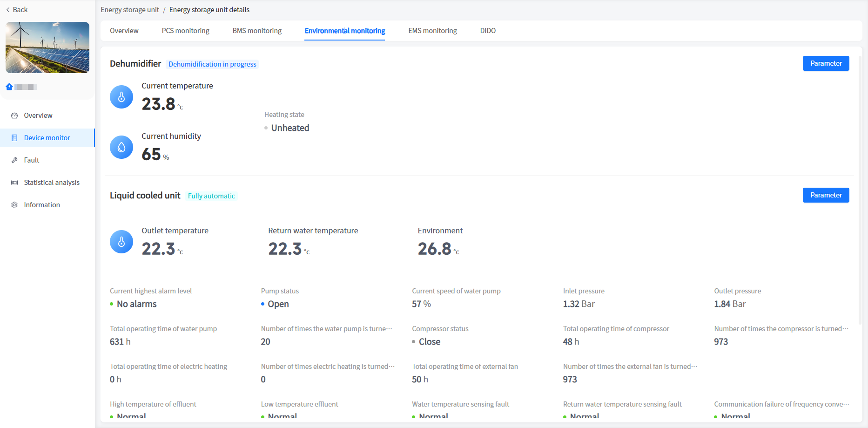Screen dimensions: 868x428
Task: Select the EMS monitoring tab
Action: coord(432,31)
